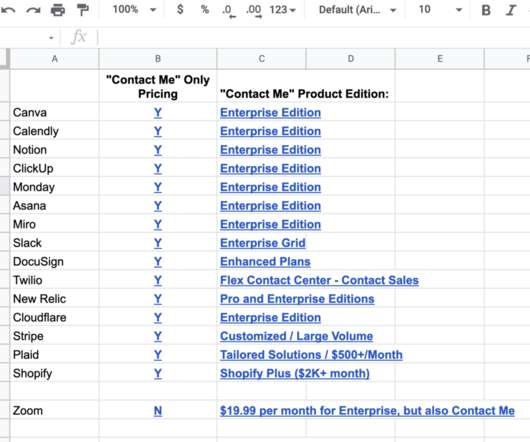This screenshot has width=530, height=442.
Task: Open Tailored Solutions / $500+/Month link
Action: [x=311, y=355]
